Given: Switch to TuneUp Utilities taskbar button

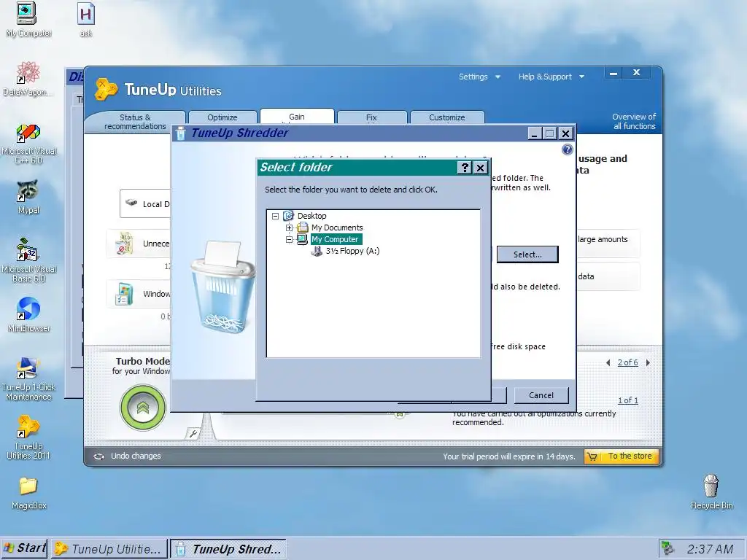Looking at the screenshot, I should click(x=109, y=549).
